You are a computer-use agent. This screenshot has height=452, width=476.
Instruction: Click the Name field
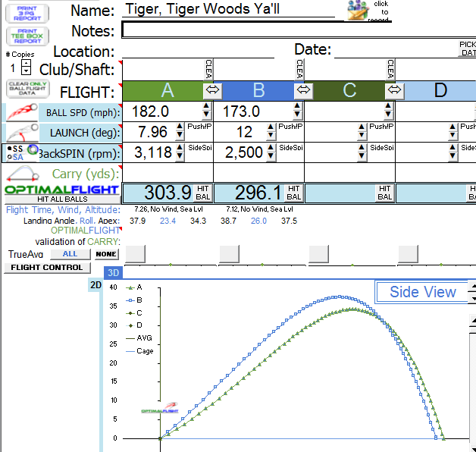[228, 9]
